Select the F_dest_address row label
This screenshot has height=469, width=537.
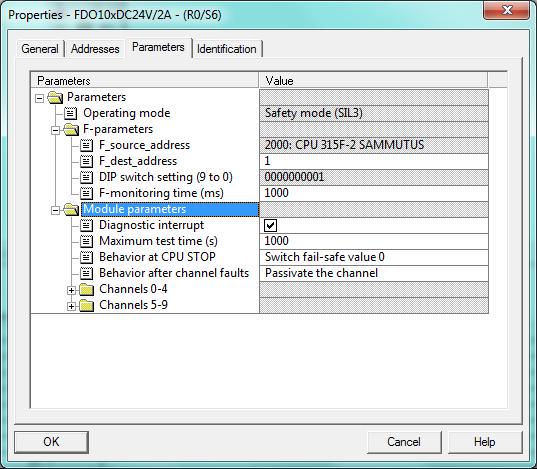point(138,161)
